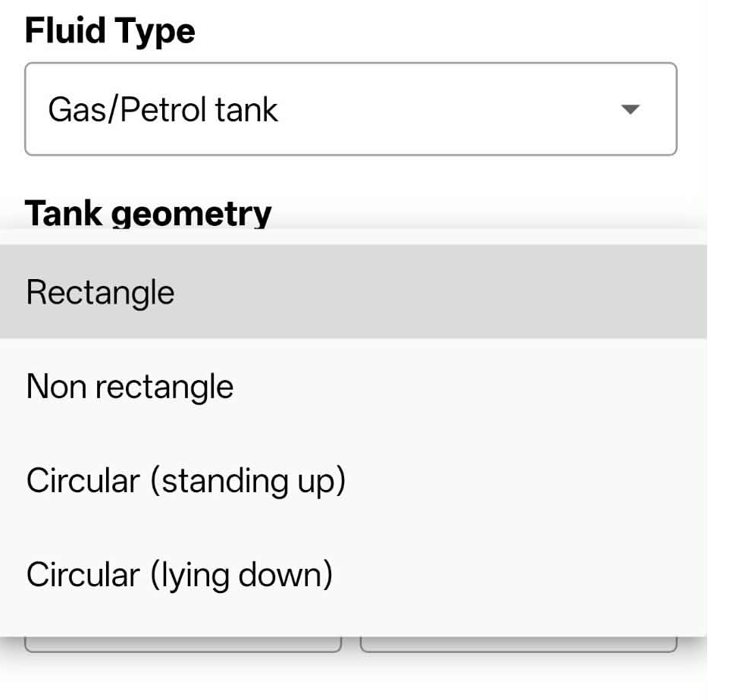Screen dimensions: 739x700
Task: Select Rectangle tank geometry option
Action: tap(352, 292)
